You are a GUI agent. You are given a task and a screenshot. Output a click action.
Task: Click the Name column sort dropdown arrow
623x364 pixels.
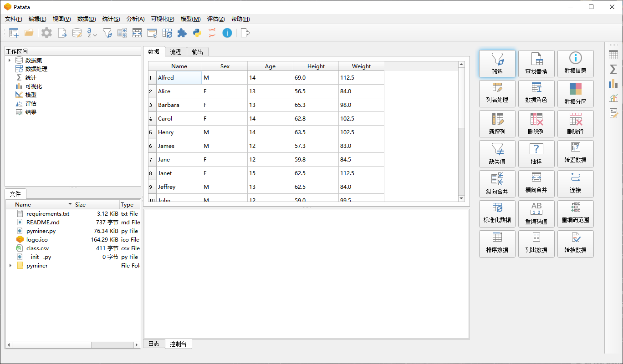click(70, 204)
